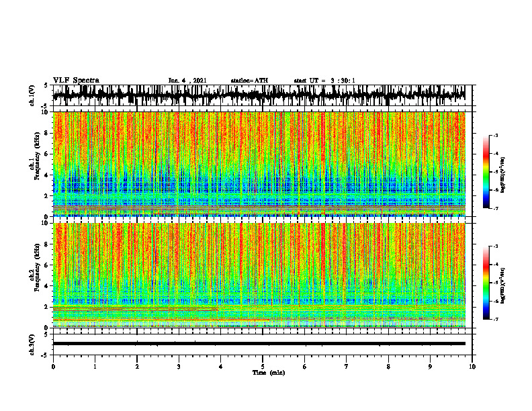This screenshot has width=532, height=411.
Task: Click time-axis tick label "5"
Action: 263,367
